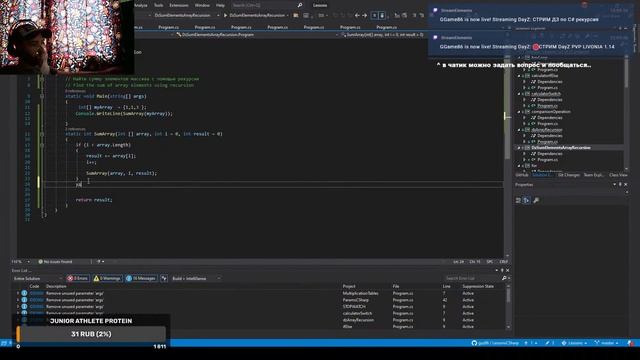Click the GitHub repository status bar item
This screenshot has height=360, width=640.
(495, 343)
